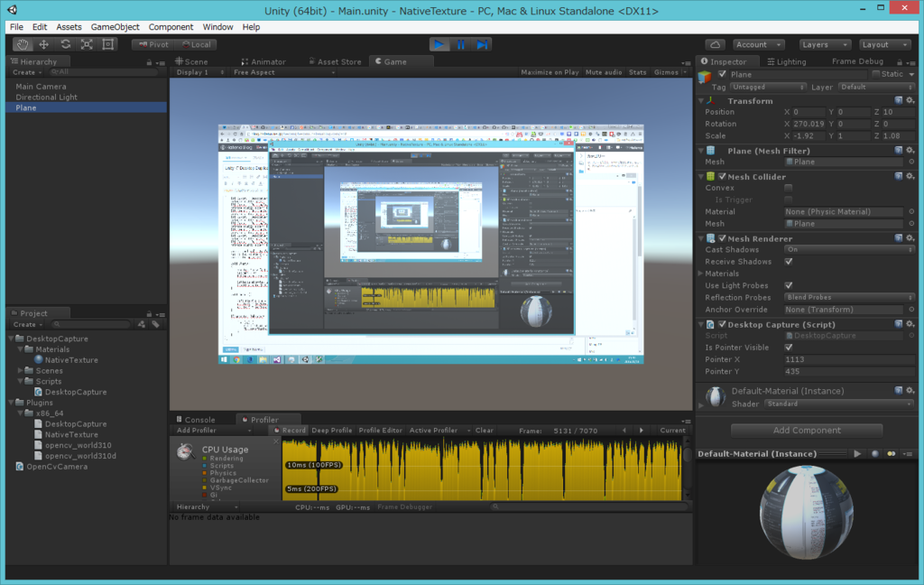Open the Tag dropdown showing Untagged

point(767,88)
